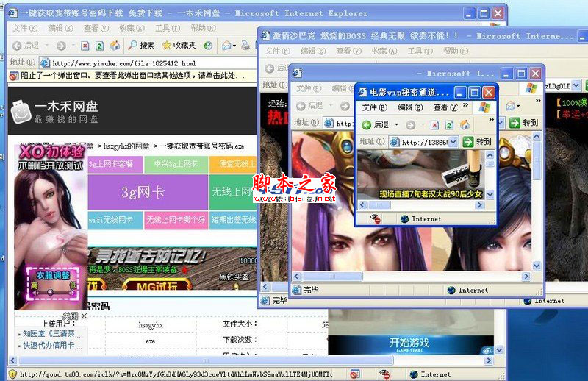Open 编辑 menu in 电影vip window
The height and width of the screenshot is (381, 588).
coord(410,107)
